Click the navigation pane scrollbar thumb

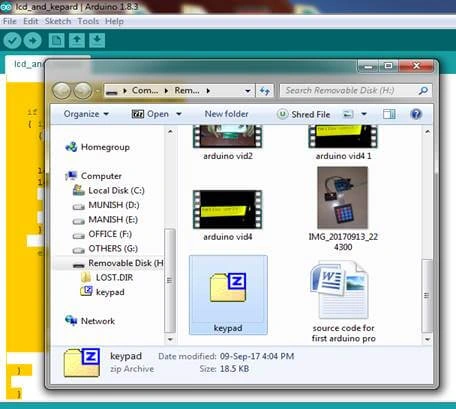pos(170,280)
